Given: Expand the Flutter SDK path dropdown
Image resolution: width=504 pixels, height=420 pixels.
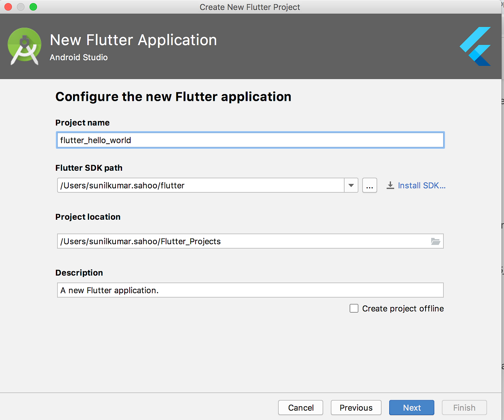Looking at the screenshot, I should [351, 185].
